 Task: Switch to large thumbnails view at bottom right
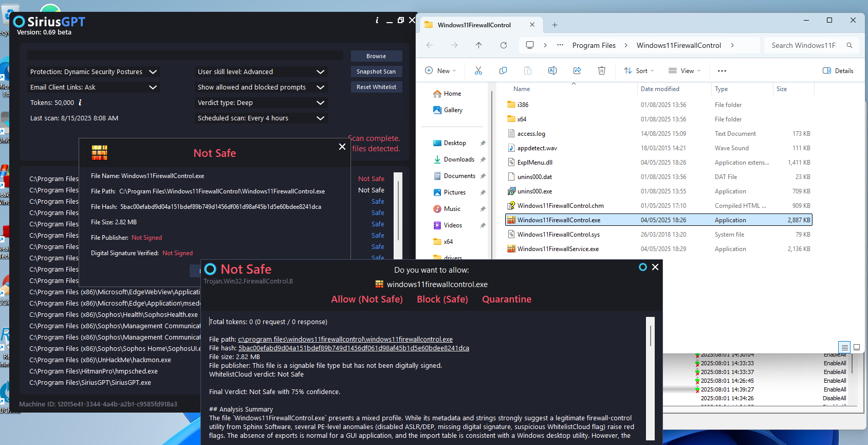pyautogui.click(x=857, y=347)
